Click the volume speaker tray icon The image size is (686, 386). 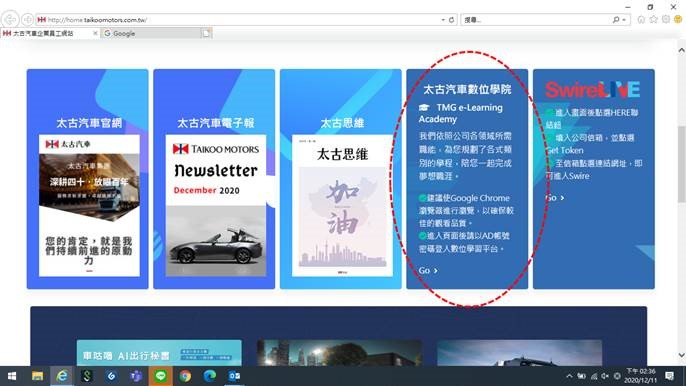point(605,376)
